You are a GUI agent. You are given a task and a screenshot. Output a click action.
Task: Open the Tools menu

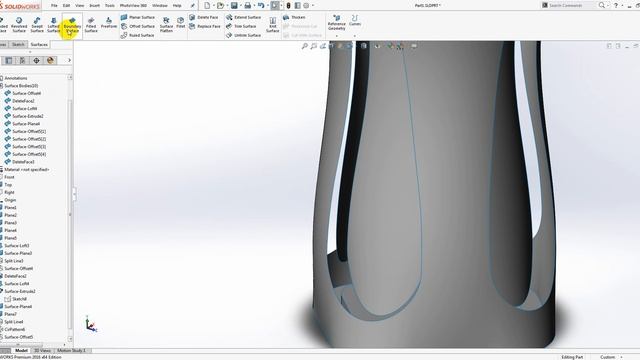click(x=110, y=6)
